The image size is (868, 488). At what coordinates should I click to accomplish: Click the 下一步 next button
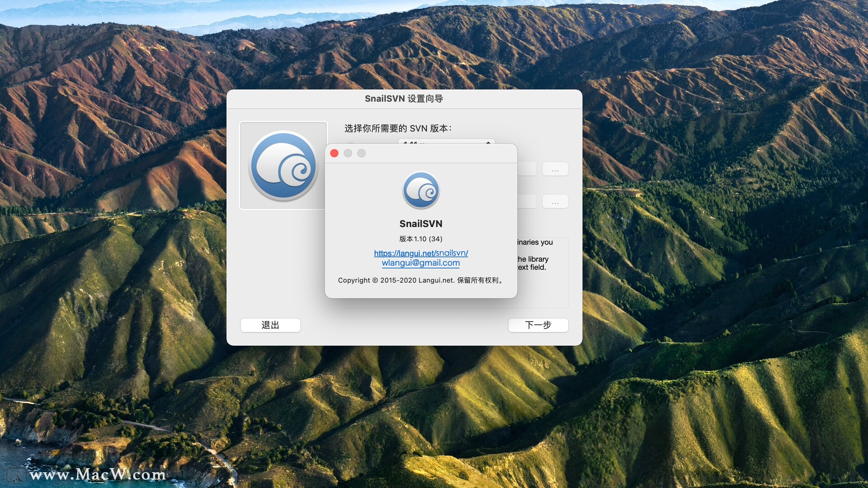point(538,325)
